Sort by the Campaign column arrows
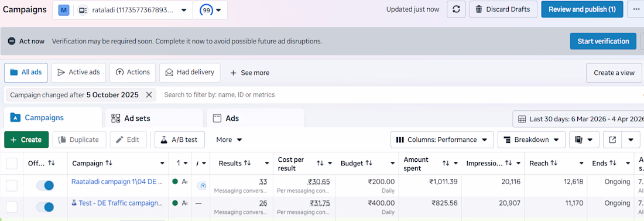644x221 pixels. tap(109, 164)
